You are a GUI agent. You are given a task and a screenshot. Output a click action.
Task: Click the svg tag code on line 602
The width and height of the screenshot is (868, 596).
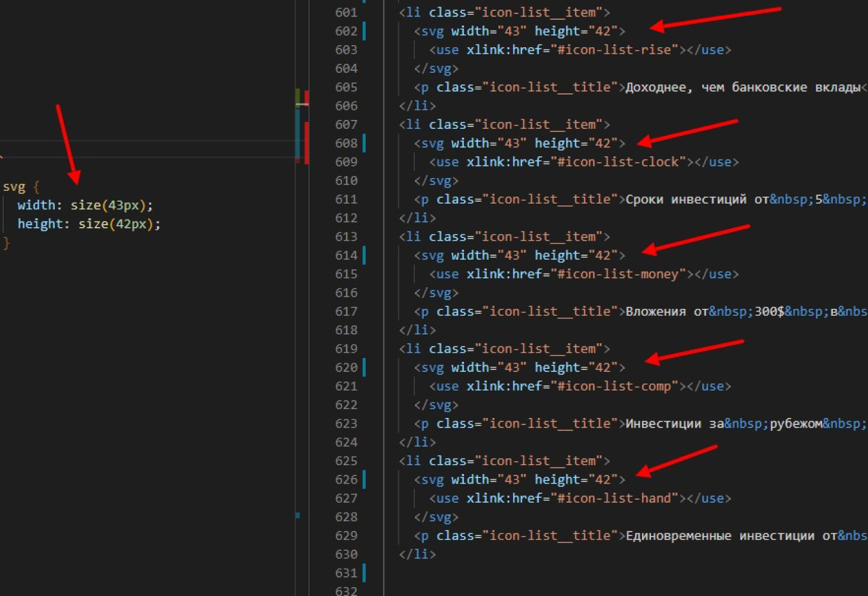[520, 31]
